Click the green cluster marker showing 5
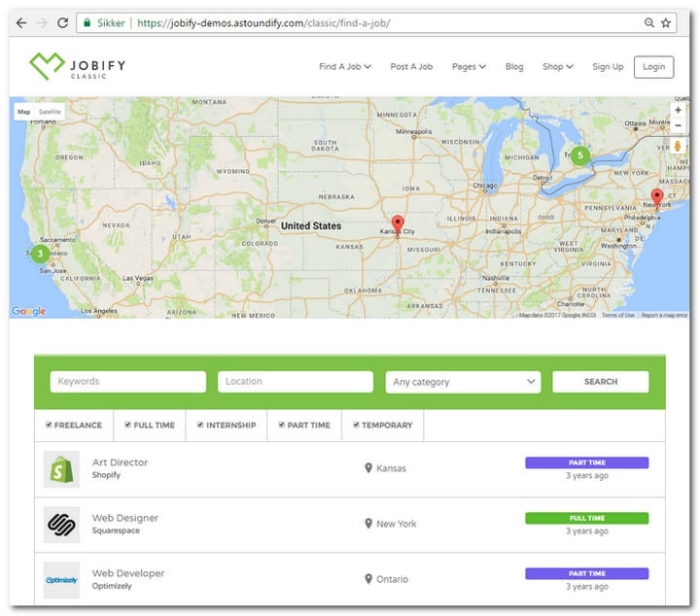 (580, 154)
